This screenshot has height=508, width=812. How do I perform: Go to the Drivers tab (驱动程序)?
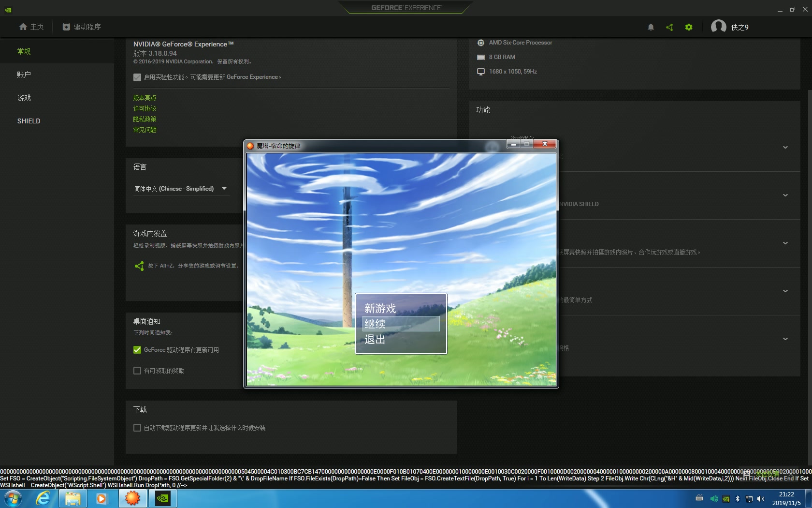click(82, 27)
